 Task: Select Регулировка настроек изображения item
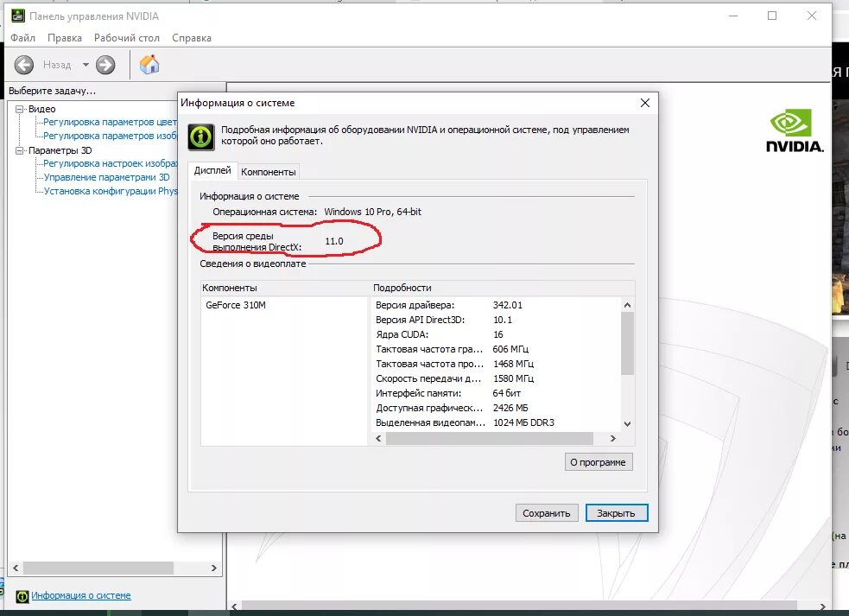pos(110,163)
